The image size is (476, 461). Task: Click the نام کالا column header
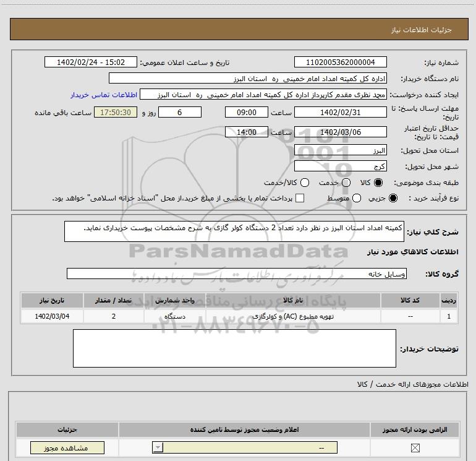pos(293,300)
